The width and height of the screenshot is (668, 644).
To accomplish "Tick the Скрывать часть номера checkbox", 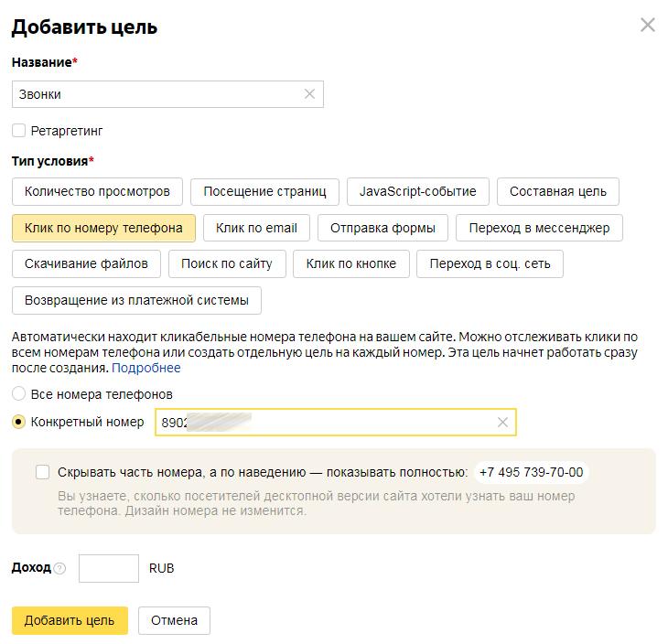I will pyautogui.click(x=43, y=472).
